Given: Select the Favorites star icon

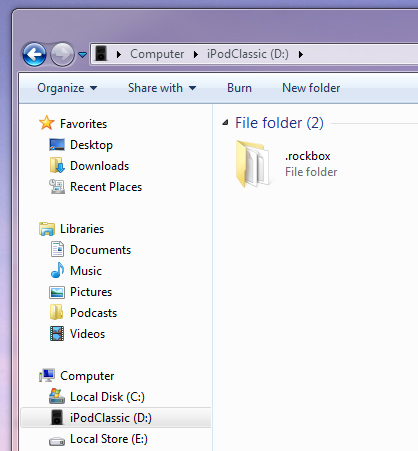Looking at the screenshot, I should click(47, 123).
